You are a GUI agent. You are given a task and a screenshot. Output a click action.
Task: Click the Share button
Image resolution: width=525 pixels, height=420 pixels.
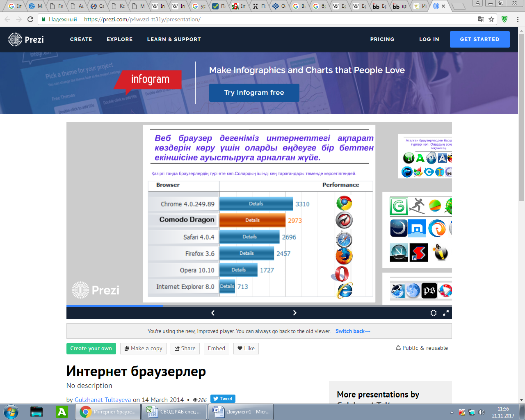click(x=185, y=349)
